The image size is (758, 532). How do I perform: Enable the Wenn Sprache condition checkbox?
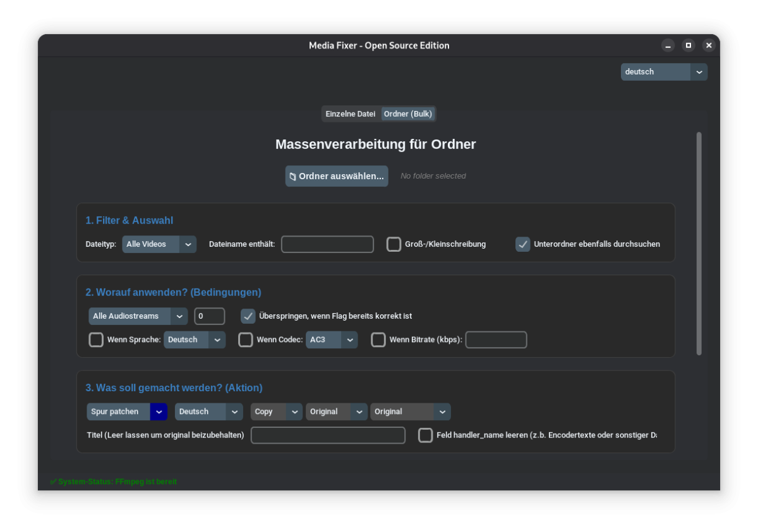point(96,340)
